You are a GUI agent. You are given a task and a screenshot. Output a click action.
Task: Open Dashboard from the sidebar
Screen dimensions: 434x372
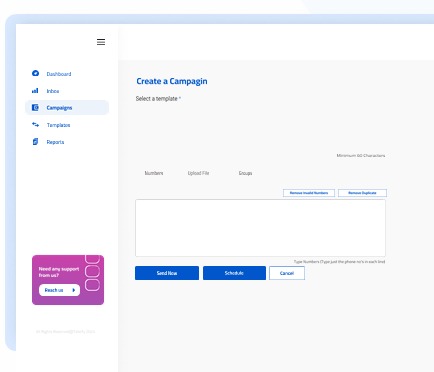coord(59,74)
